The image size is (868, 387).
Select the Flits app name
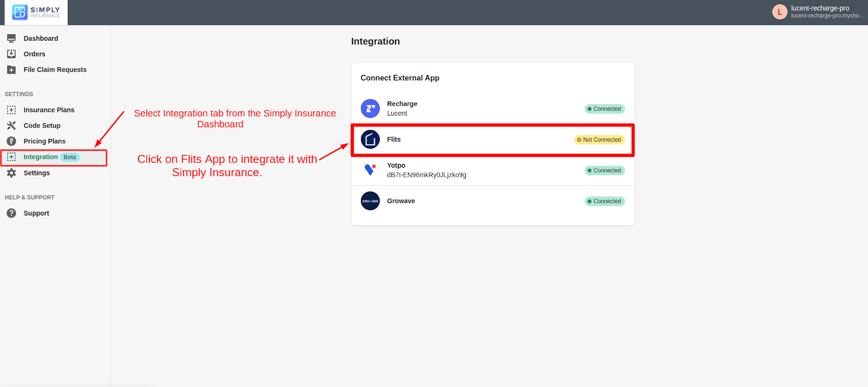point(394,139)
